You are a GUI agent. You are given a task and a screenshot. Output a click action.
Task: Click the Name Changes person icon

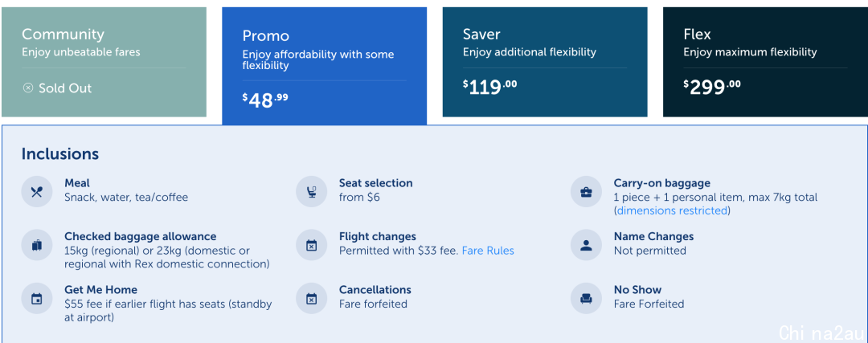[x=586, y=245]
